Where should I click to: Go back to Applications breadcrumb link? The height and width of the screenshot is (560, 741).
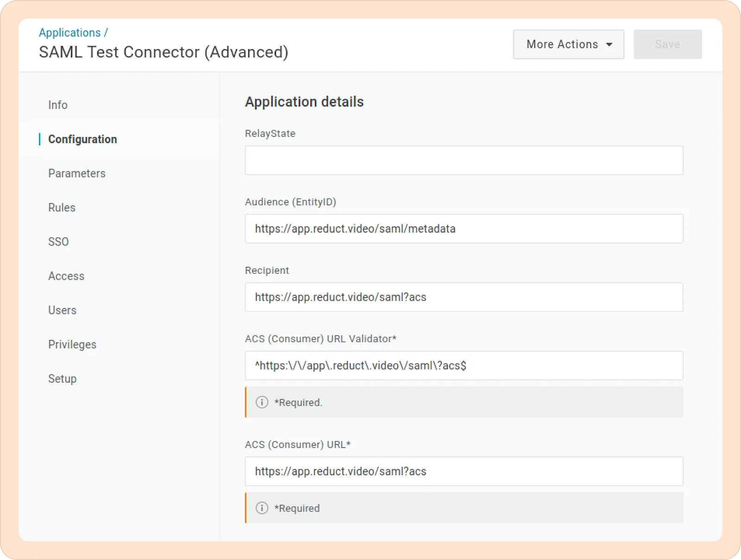(70, 33)
